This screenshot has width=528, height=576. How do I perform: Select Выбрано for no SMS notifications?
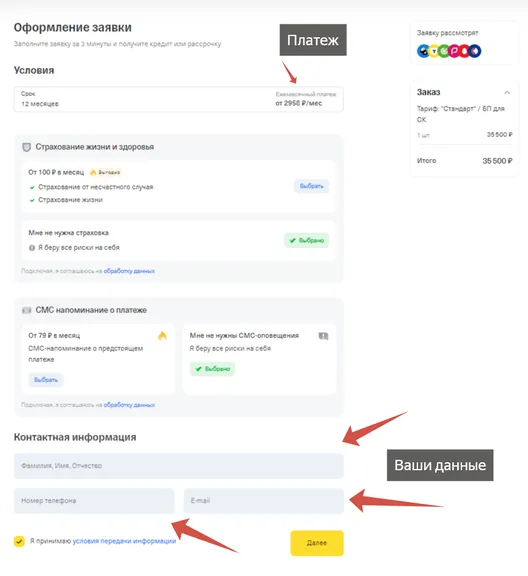tap(212, 369)
